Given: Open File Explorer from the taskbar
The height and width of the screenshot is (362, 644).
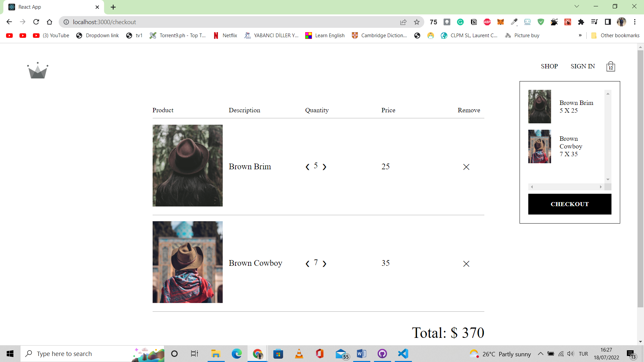Looking at the screenshot, I should [216, 354].
